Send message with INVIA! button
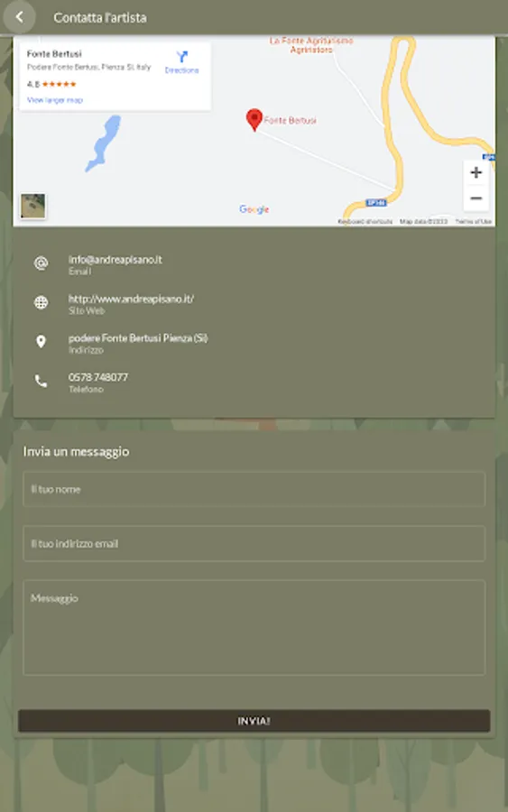 click(254, 721)
